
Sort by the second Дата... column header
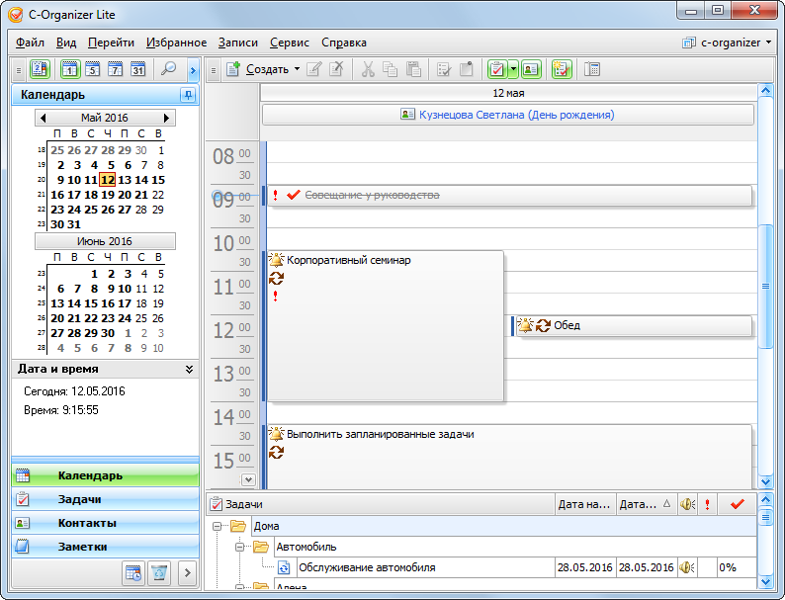tap(646, 504)
